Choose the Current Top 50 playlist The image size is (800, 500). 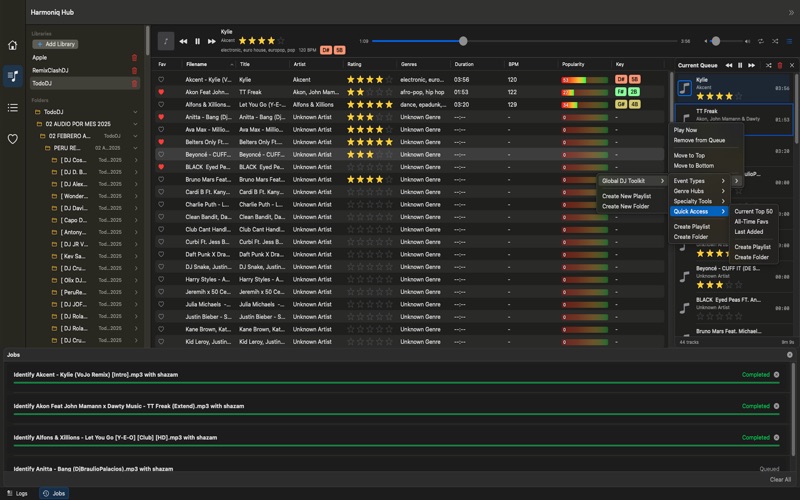[x=753, y=211]
